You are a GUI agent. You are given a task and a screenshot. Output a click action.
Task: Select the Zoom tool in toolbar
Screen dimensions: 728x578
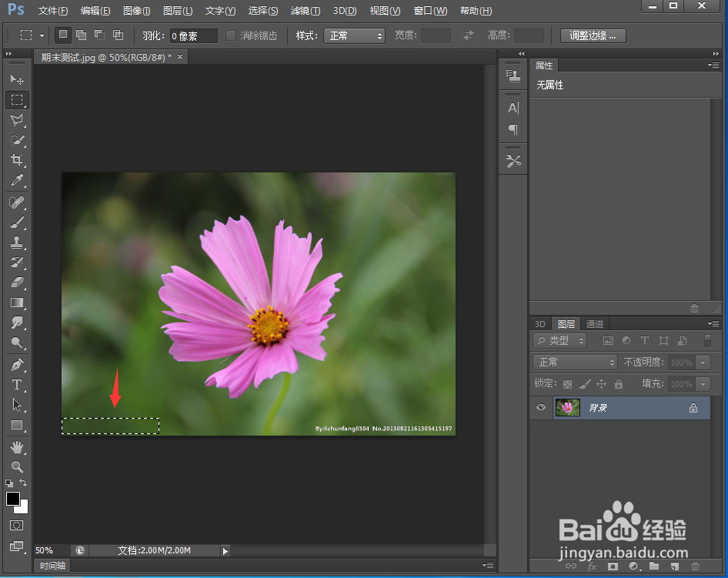(x=17, y=467)
